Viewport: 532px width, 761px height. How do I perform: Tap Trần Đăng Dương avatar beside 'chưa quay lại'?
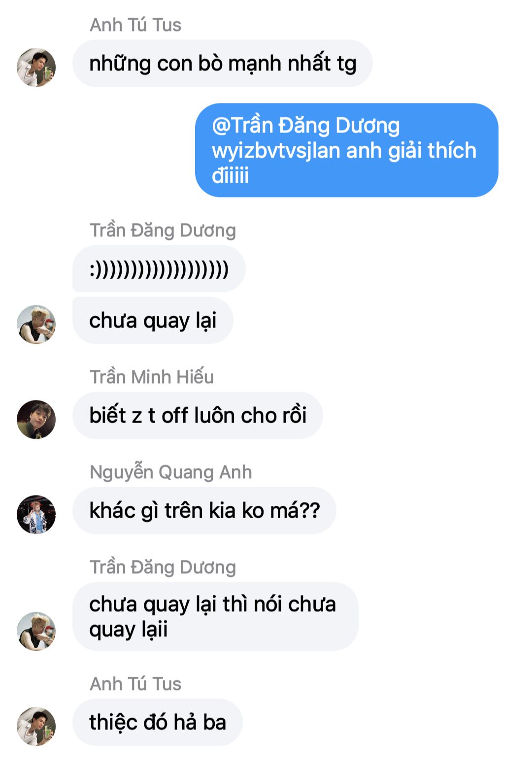(x=36, y=324)
